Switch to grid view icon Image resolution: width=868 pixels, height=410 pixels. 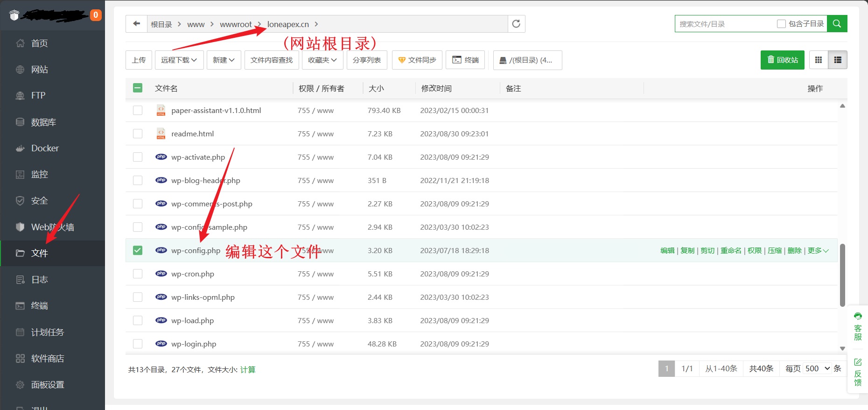click(819, 60)
